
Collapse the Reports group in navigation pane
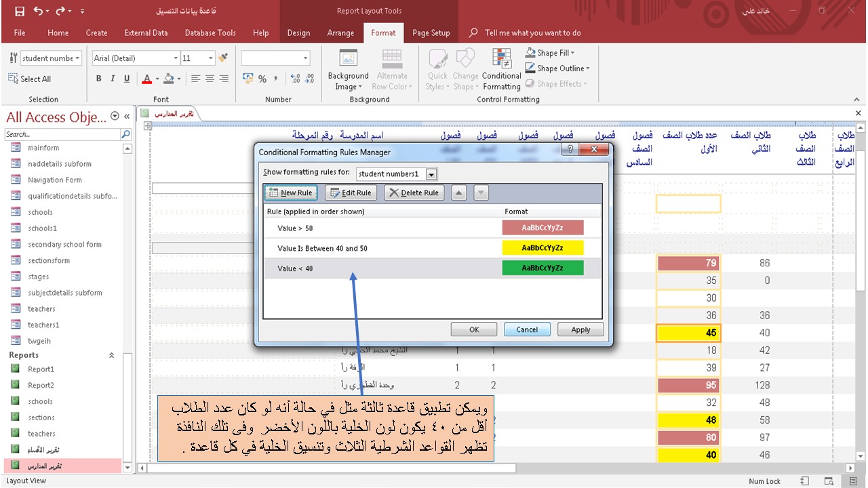tap(112, 355)
